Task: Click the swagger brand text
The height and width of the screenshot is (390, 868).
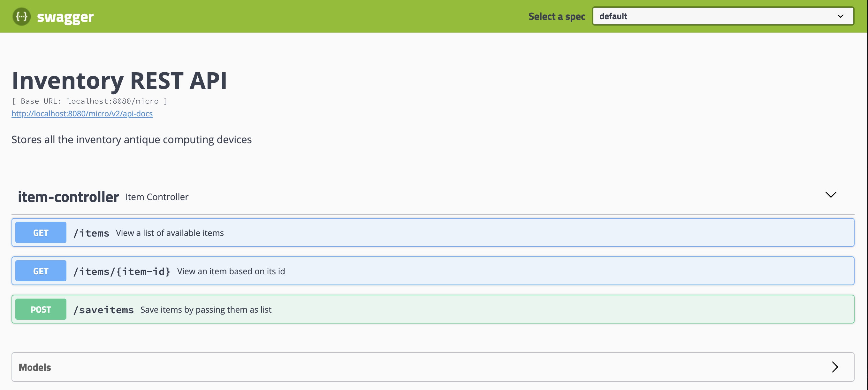Action: (x=65, y=17)
